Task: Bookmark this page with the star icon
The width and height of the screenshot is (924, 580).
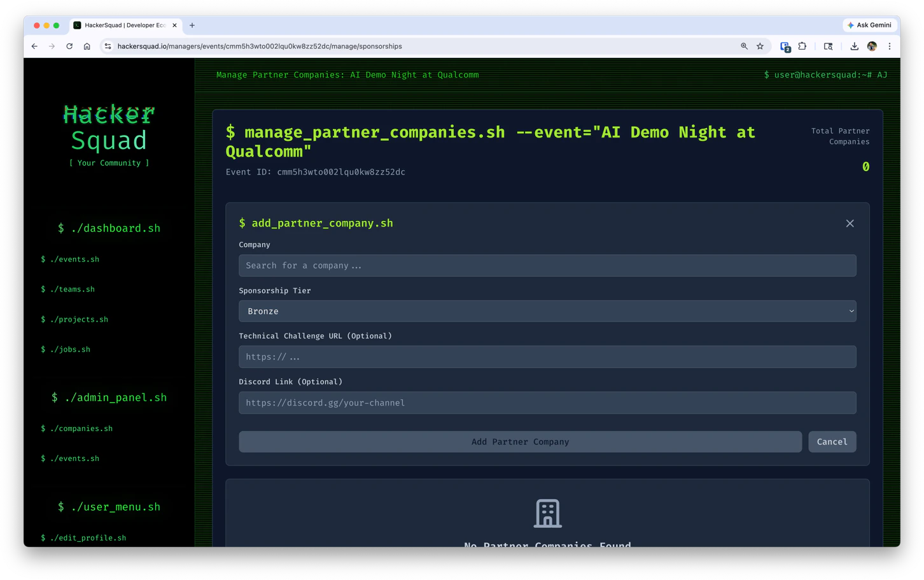Action: pos(760,46)
